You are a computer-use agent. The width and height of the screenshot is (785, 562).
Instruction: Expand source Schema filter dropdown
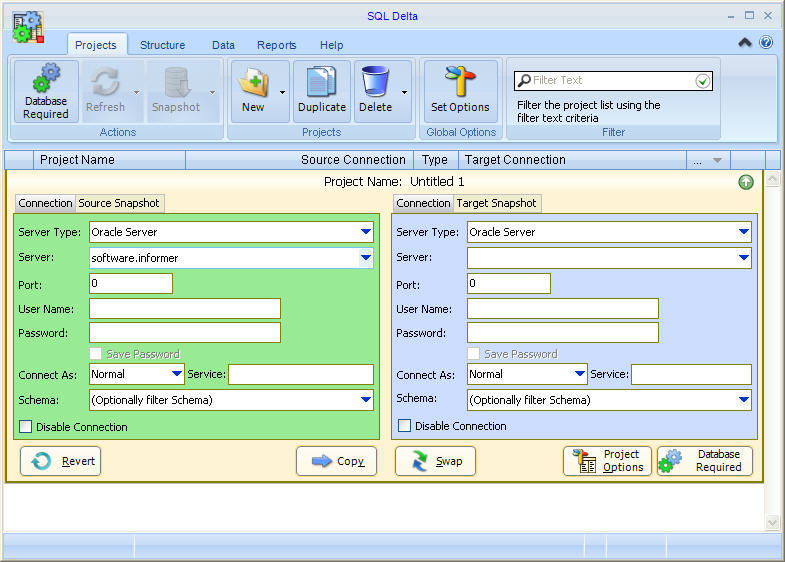click(x=365, y=399)
